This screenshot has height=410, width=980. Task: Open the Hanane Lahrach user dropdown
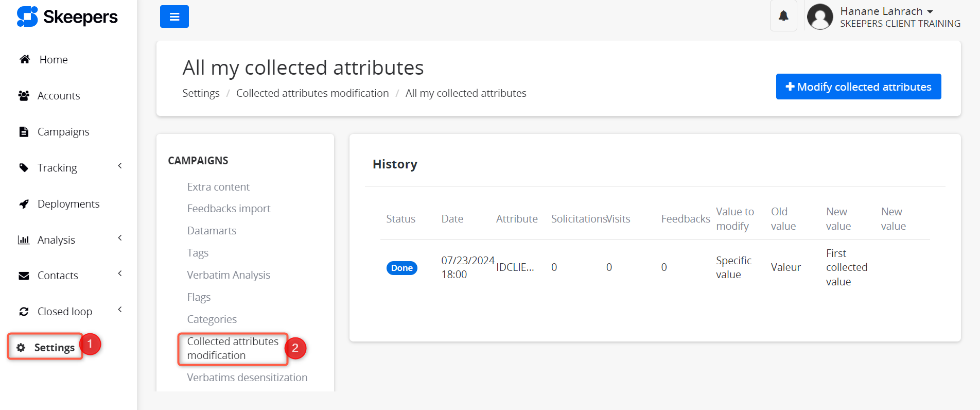(886, 11)
